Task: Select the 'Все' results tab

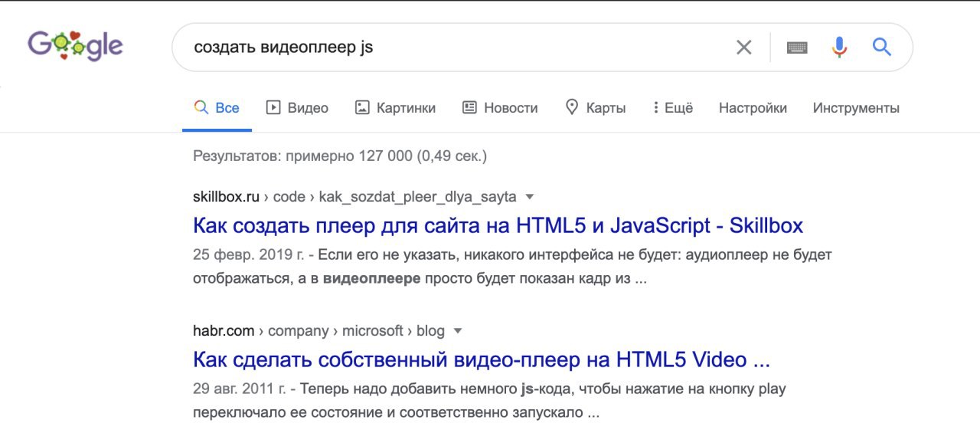Action: 217,108
